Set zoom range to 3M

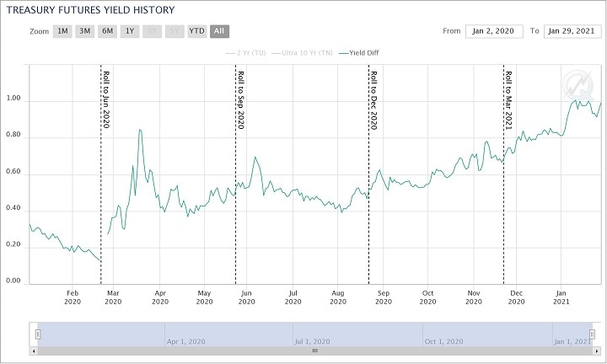point(84,31)
